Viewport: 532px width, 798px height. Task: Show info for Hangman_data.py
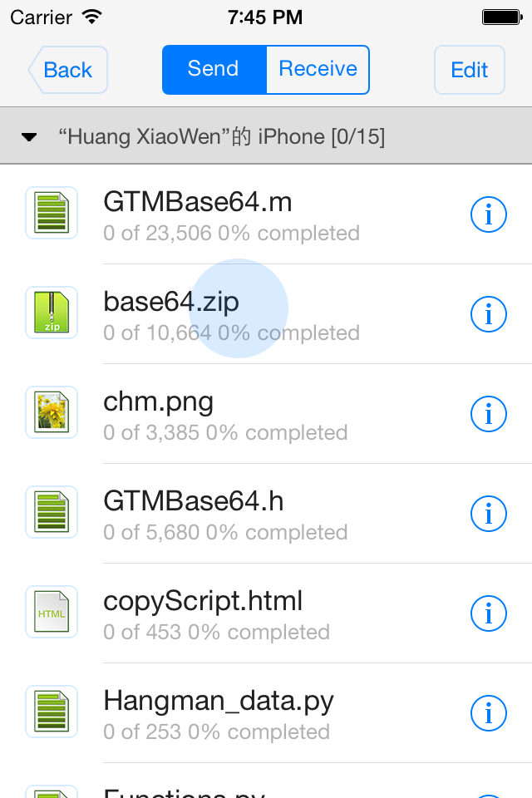(488, 713)
